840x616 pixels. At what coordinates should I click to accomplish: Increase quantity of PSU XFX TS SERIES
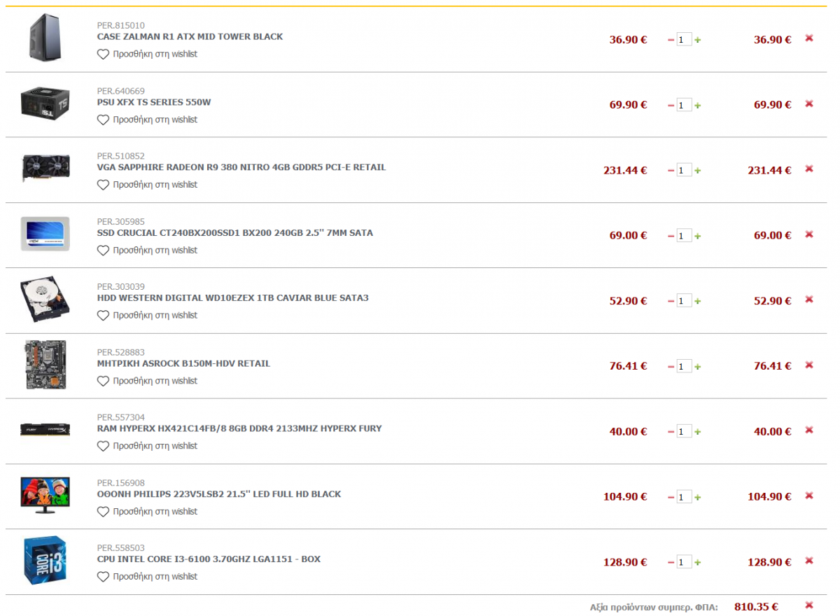click(697, 105)
